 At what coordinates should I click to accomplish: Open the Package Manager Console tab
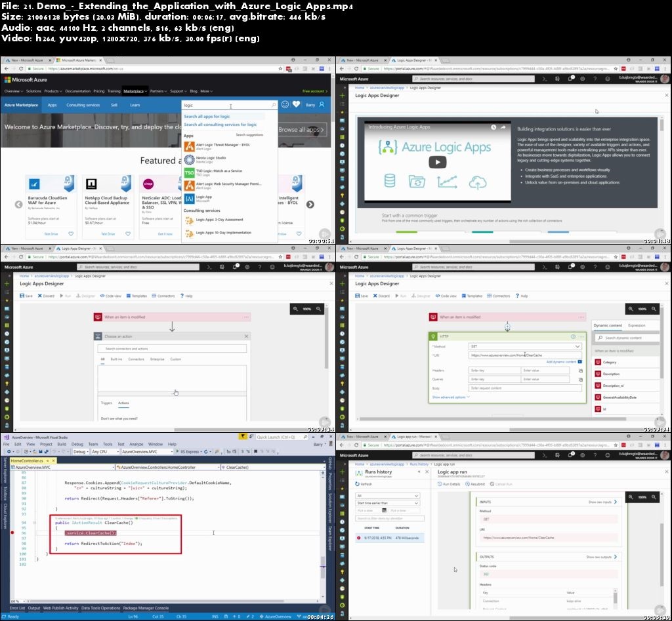[146, 608]
